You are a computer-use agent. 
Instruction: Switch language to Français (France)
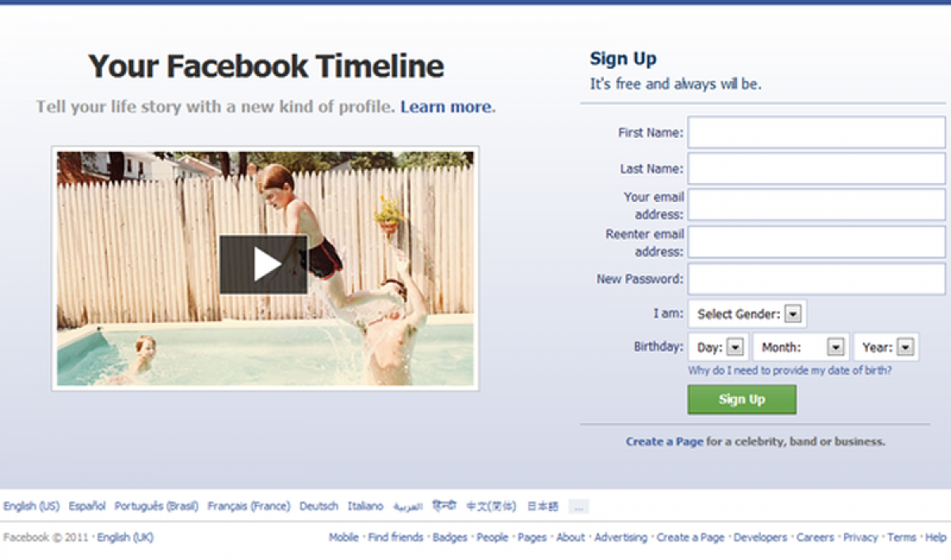click(x=249, y=506)
